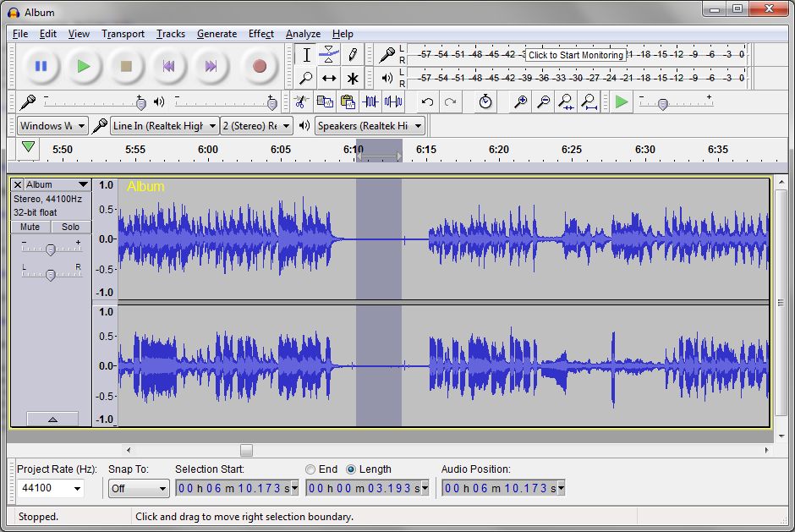Select the End radio button
The image size is (795, 532).
click(x=310, y=469)
